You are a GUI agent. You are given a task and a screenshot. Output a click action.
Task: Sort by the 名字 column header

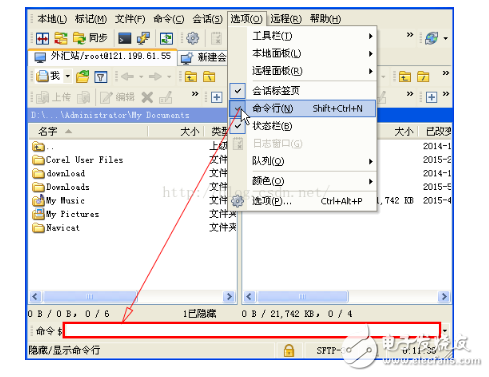pos(88,132)
